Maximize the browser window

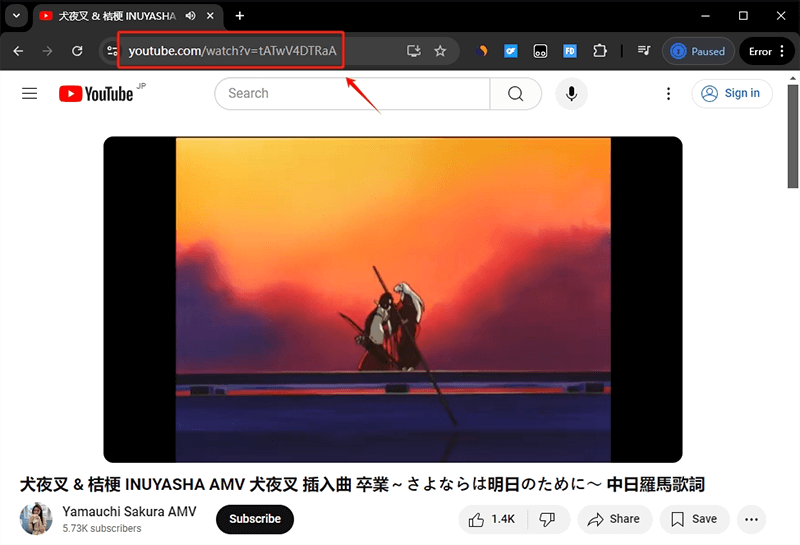[x=743, y=16]
